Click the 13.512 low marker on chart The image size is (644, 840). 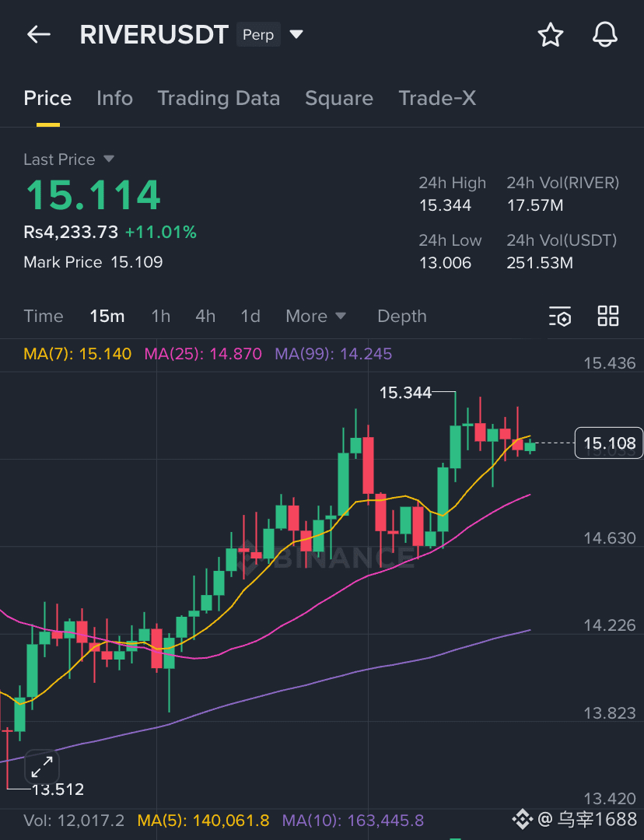58,789
